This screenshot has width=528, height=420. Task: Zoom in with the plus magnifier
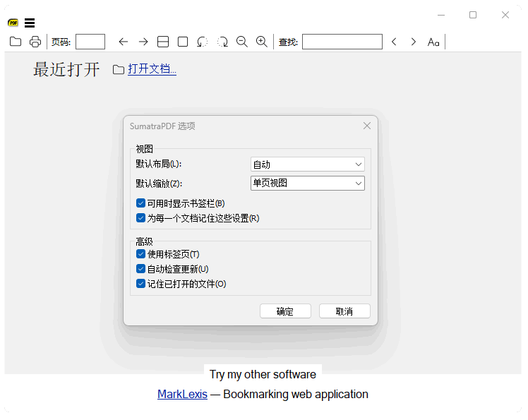pyautogui.click(x=262, y=42)
